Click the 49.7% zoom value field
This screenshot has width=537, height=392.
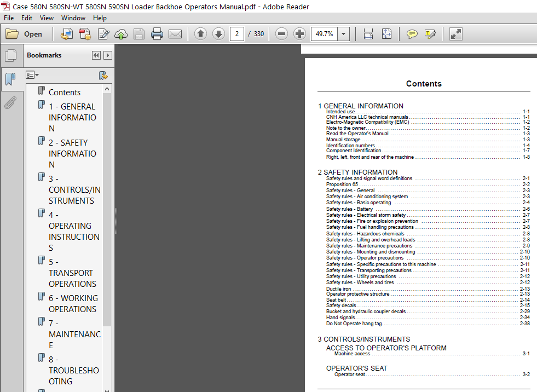pyautogui.click(x=324, y=34)
